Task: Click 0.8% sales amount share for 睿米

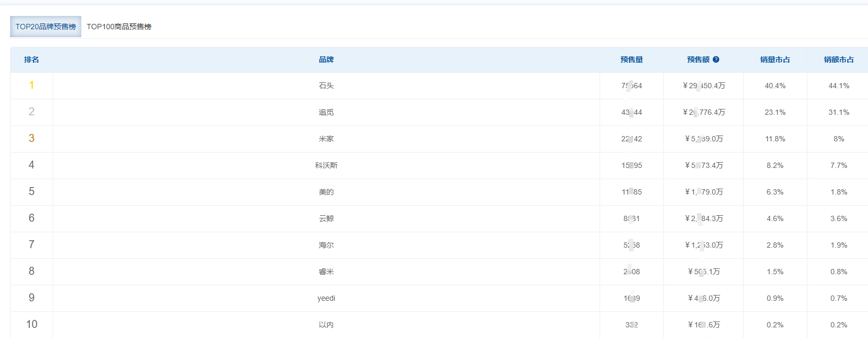Action: tap(839, 272)
